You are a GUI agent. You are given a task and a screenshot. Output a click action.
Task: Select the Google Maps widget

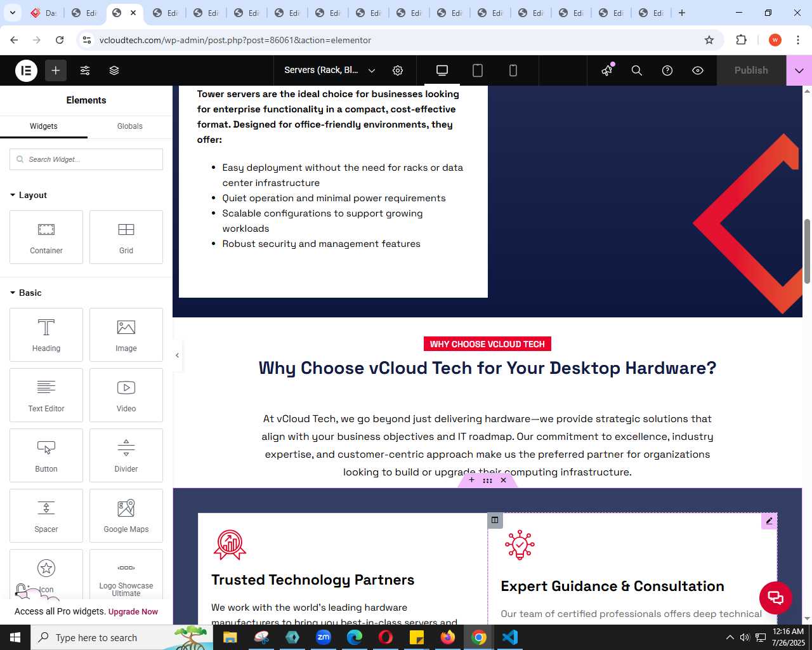pos(126,515)
